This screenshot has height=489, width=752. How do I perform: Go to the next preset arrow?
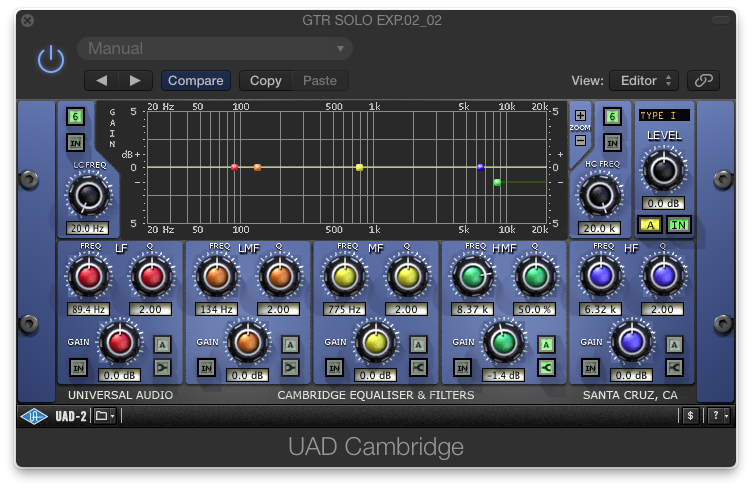click(x=135, y=81)
